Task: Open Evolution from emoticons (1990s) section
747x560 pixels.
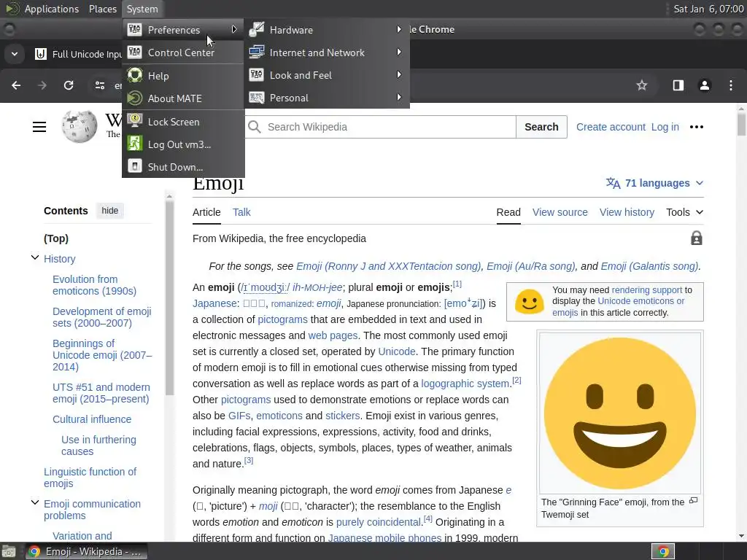Action: (94, 285)
